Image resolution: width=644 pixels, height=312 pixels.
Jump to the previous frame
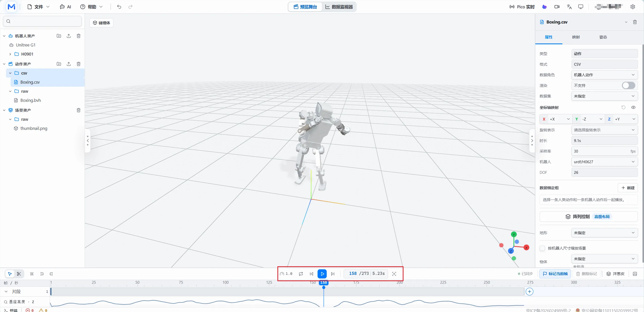click(x=312, y=274)
